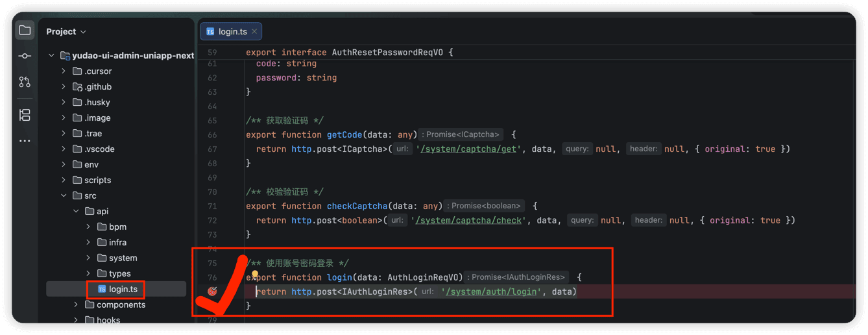Select the system folder in tree

123,258
